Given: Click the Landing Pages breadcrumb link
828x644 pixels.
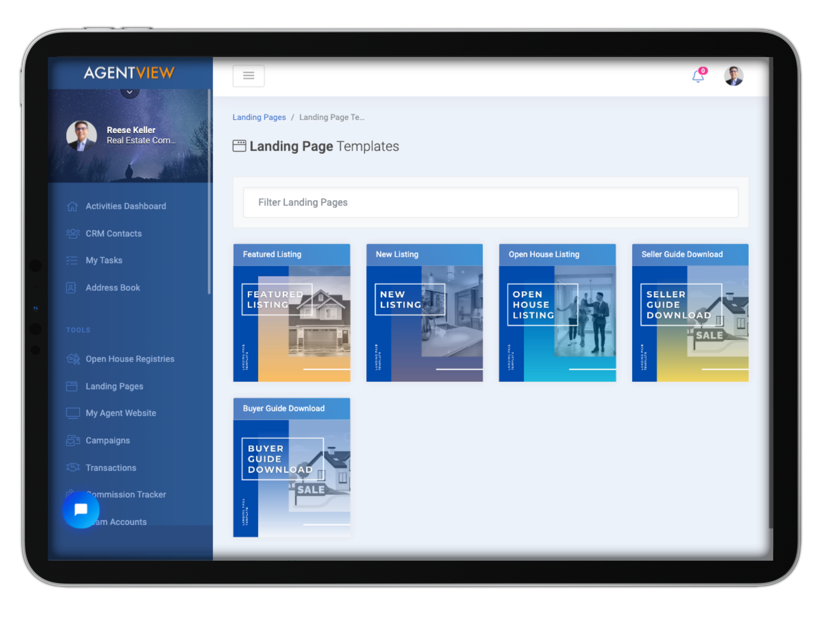Looking at the screenshot, I should click(259, 117).
